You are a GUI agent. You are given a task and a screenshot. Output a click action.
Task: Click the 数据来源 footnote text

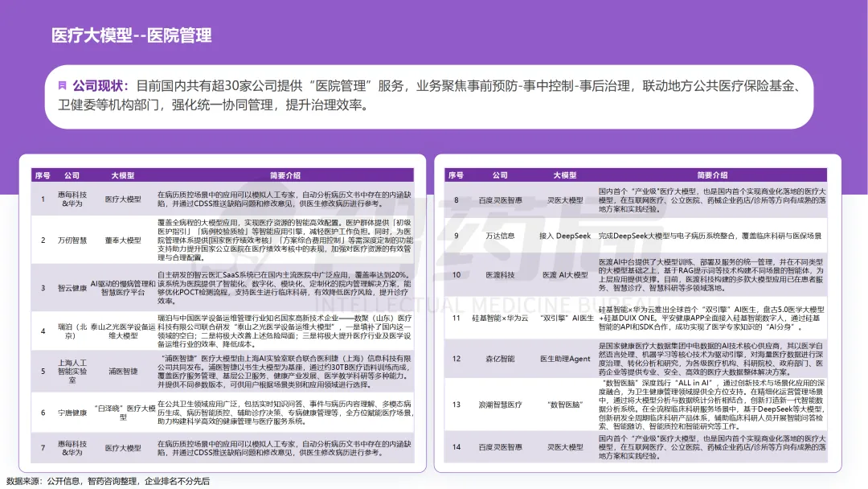click(108, 481)
